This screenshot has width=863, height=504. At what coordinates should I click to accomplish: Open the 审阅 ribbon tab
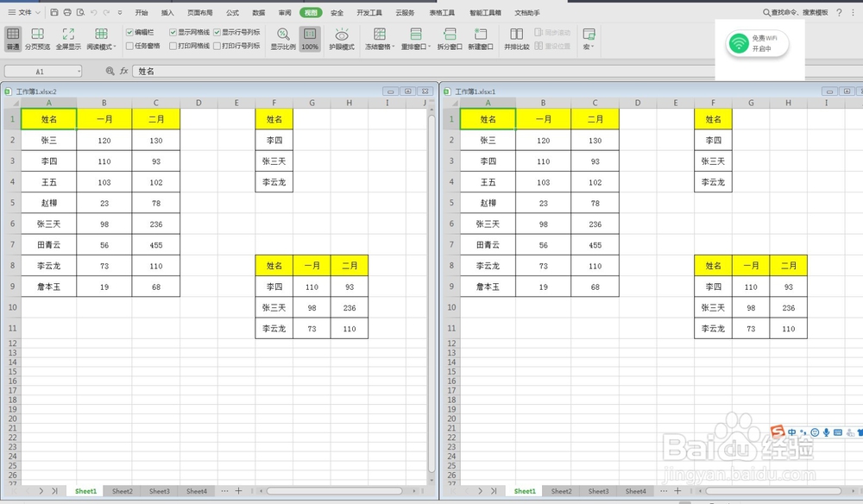285,13
